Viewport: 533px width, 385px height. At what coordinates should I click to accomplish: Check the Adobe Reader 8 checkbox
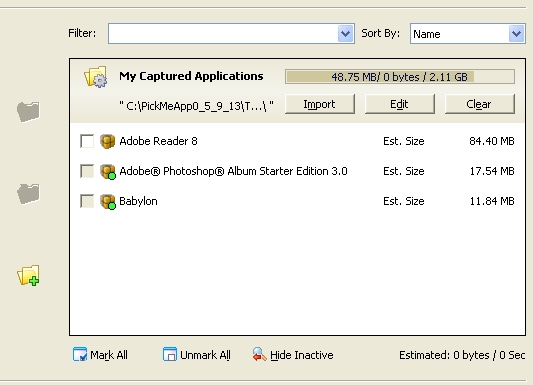(x=87, y=141)
